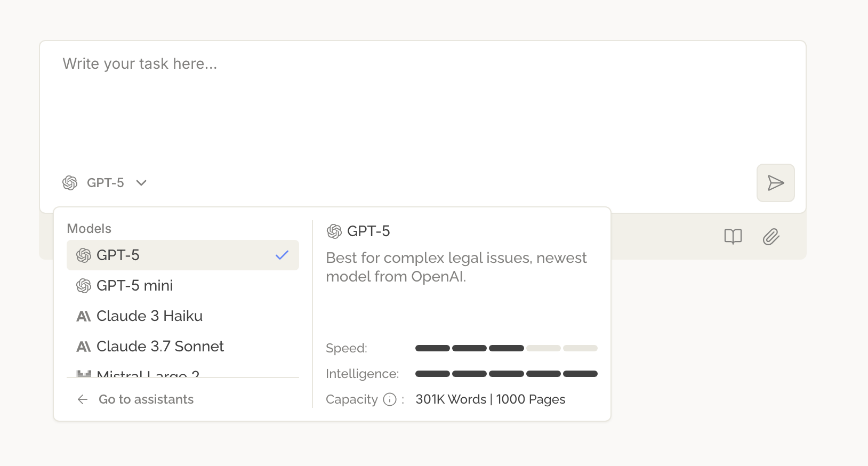The image size is (868, 466).
Task: Click the Speed rating bar
Action: [x=507, y=348]
